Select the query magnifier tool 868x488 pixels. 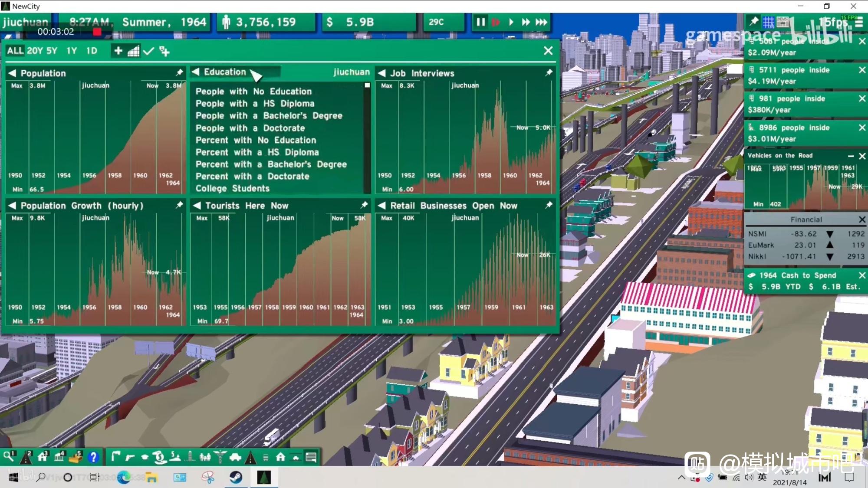[9, 457]
